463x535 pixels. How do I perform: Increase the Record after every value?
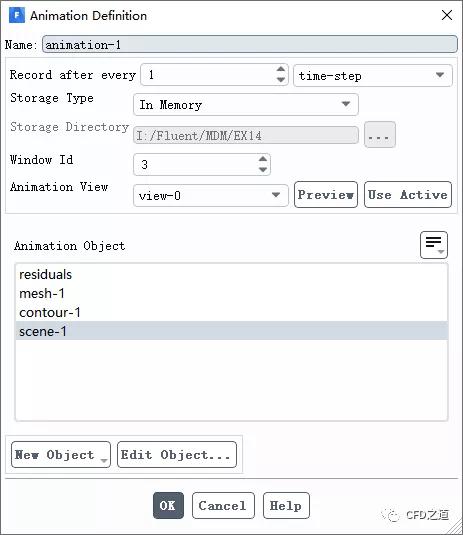[x=280, y=69]
